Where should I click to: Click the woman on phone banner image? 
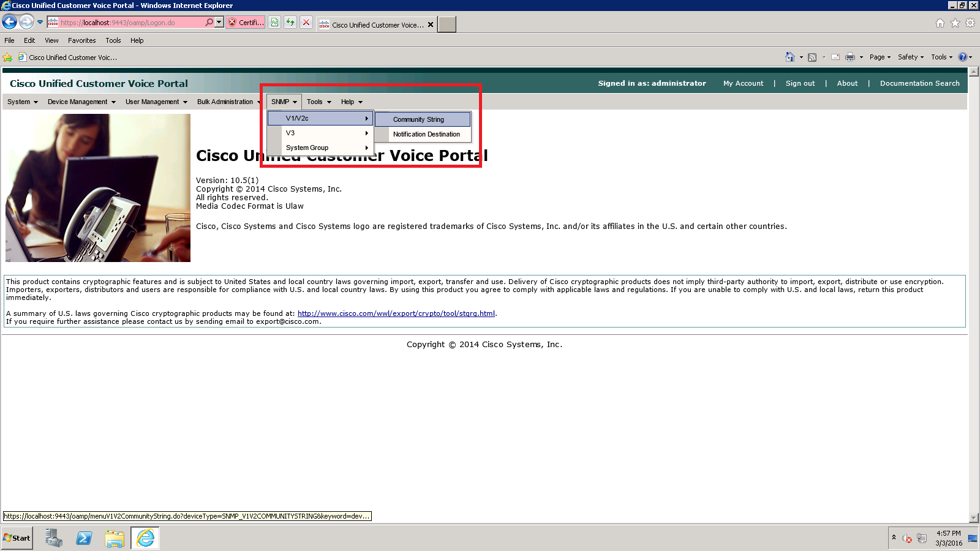(x=98, y=188)
